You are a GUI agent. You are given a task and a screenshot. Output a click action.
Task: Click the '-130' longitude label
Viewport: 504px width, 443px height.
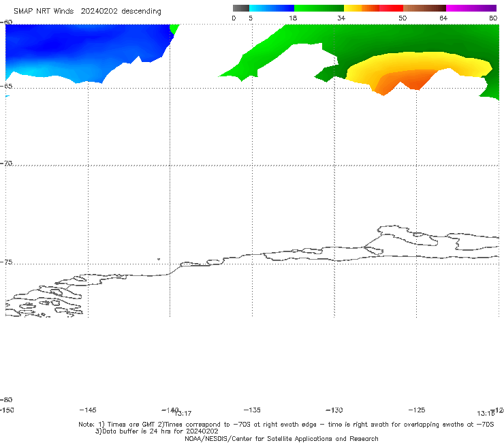click(334, 410)
